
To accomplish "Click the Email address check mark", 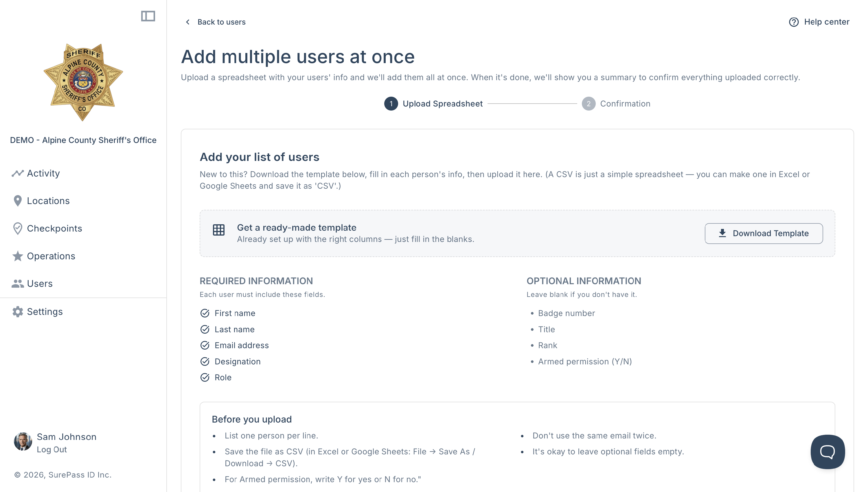I will pos(205,345).
